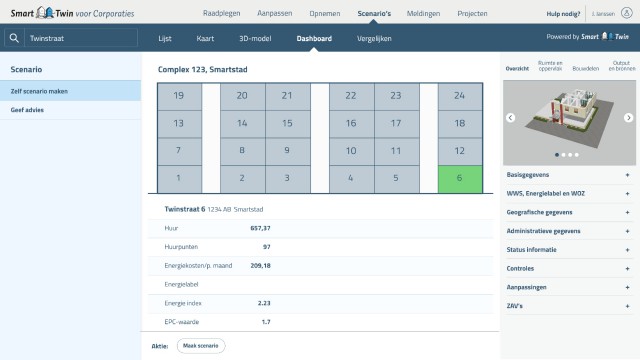Select the Overzicht panel tab

517,69
